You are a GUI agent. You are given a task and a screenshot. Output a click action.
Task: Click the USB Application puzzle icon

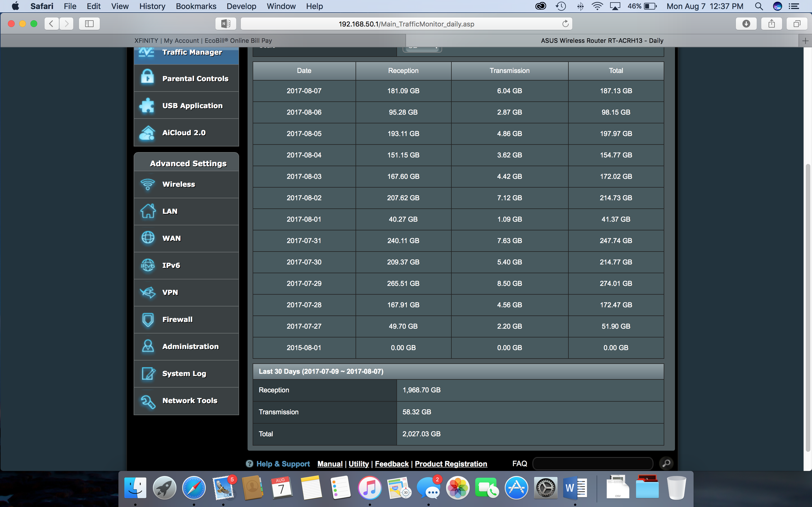[x=147, y=105]
